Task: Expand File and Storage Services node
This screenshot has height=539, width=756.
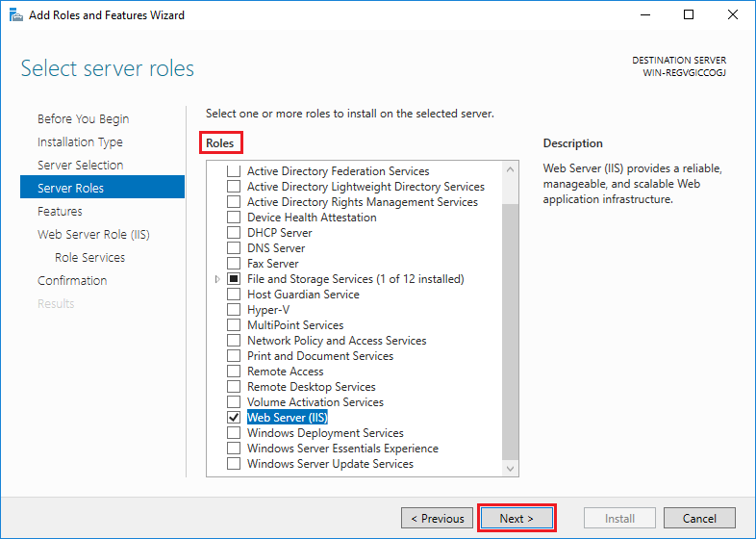Action: coord(217,279)
